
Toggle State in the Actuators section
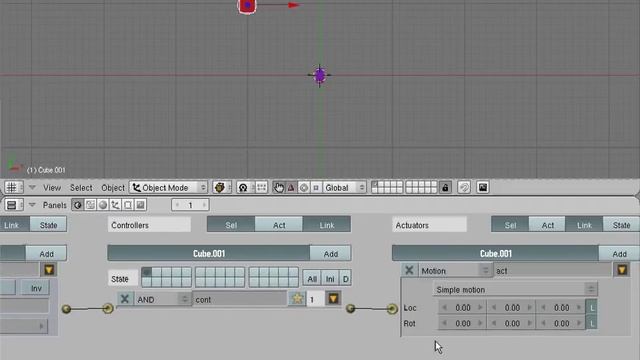[621, 224]
